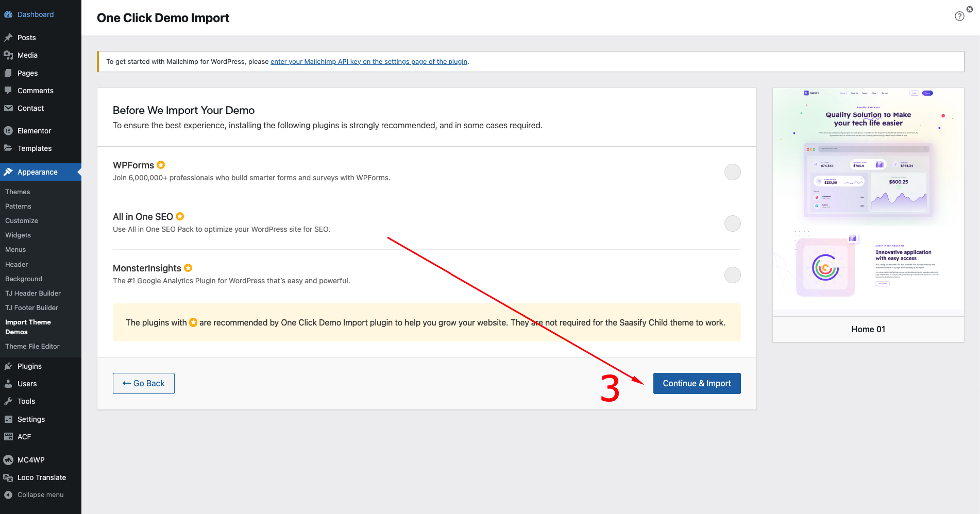Click the Settings sliders icon
Image resolution: width=980 pixels, height=514 pixels.
pyautogui.click(x=8, y=419)
